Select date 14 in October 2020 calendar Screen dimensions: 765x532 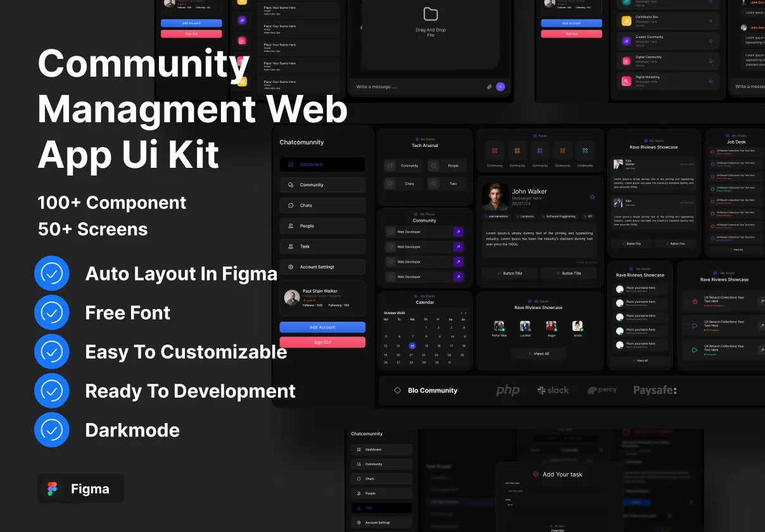coord(412,346)
